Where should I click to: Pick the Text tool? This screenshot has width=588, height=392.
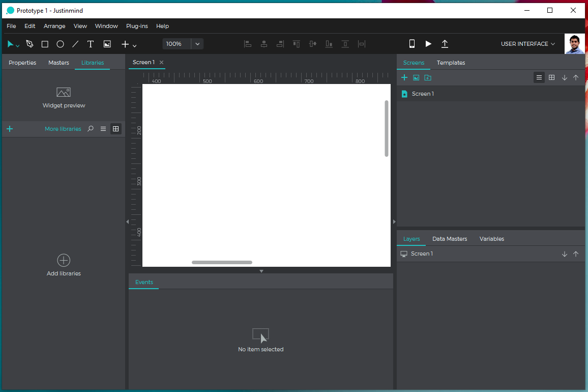point(91,44)
